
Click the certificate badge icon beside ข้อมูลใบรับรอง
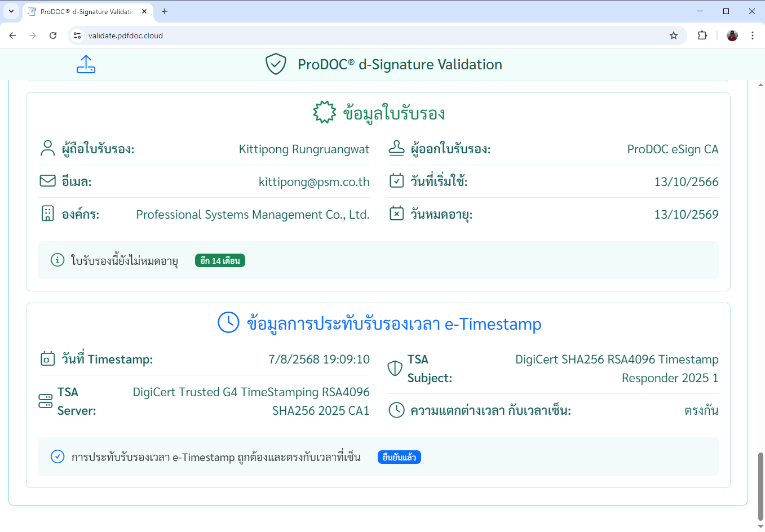(325, 112)
